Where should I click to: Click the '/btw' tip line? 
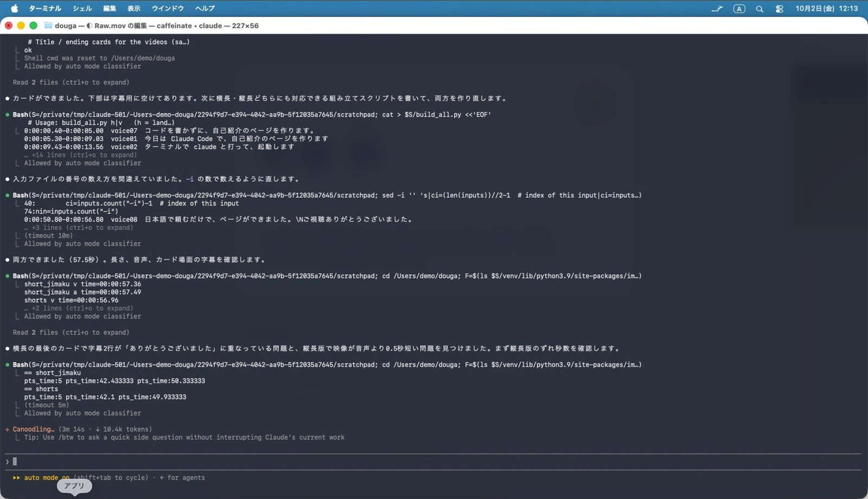[184, 438]
